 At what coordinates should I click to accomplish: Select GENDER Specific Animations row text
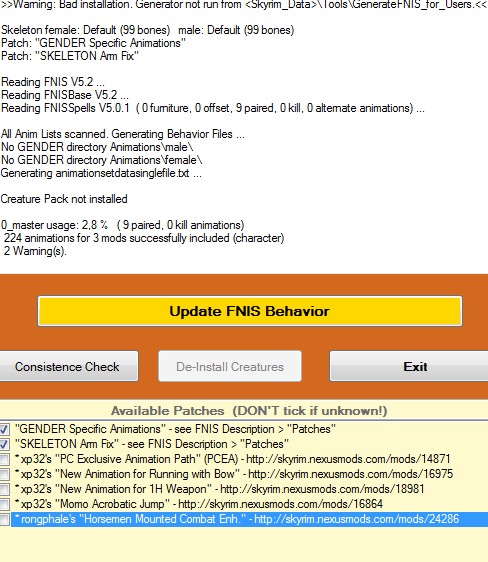click(175, 429)
